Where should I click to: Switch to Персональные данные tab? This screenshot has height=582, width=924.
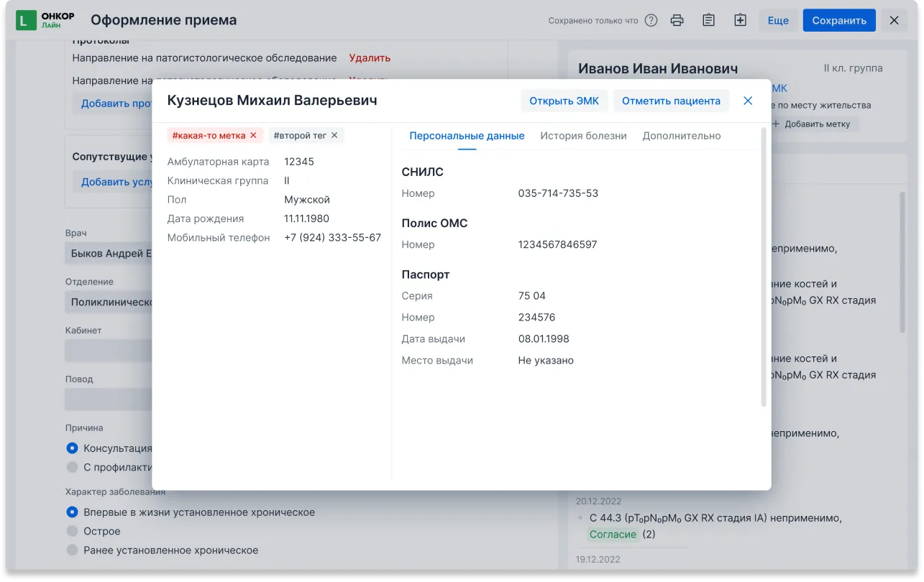[467, 136]
